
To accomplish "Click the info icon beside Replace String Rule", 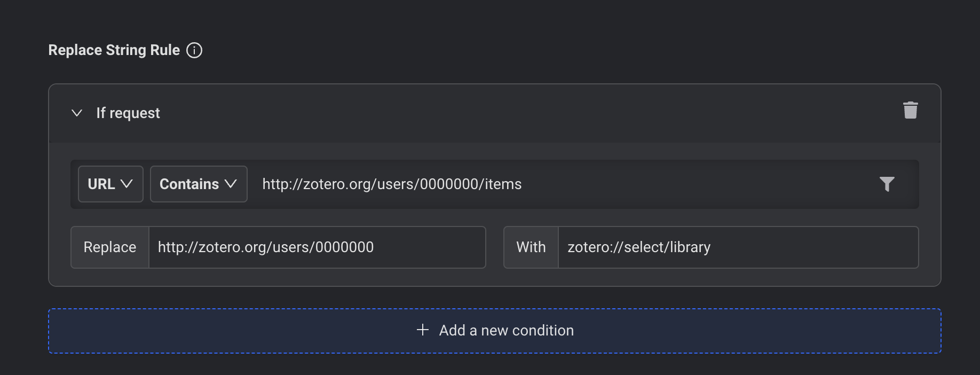I will pos(194,50).
